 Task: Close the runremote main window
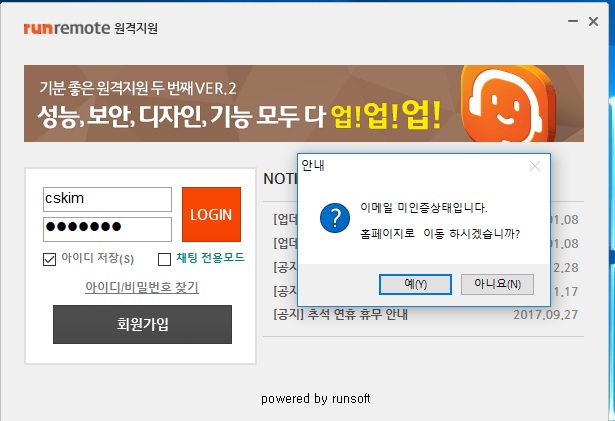point(590,26)
